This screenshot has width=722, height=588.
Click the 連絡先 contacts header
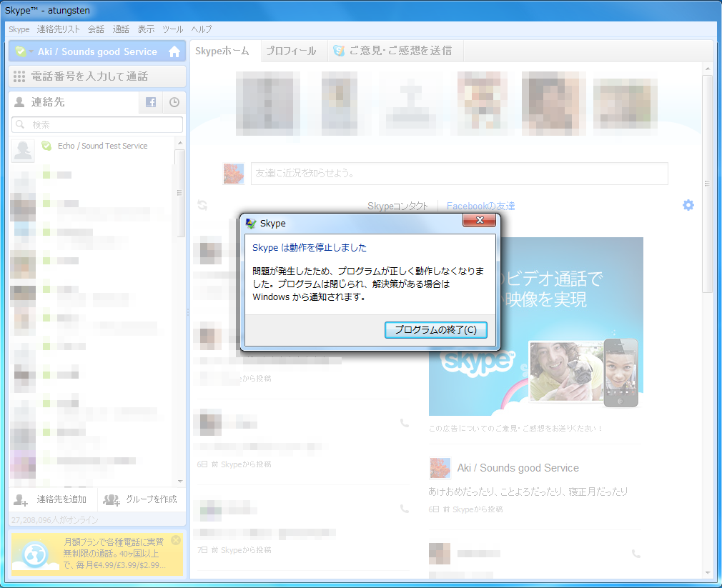[74, 102]
